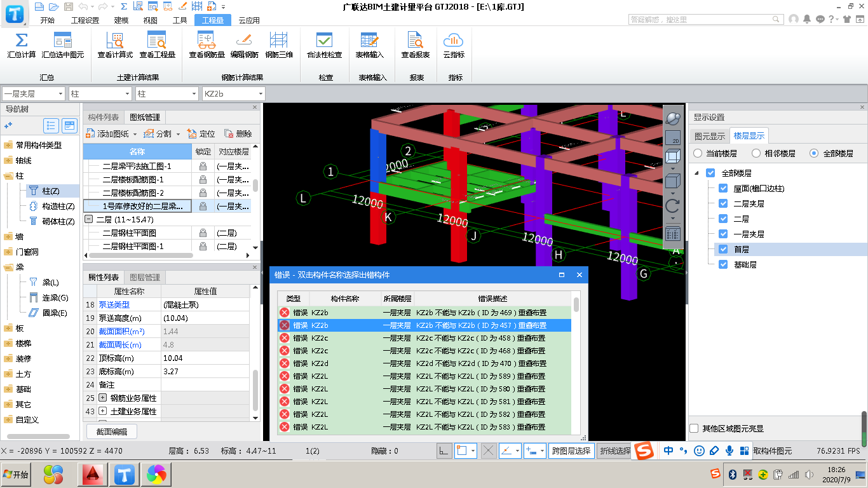This screenshot has height=488, width=868.
Task: Switch to 图层管理 tab in properties panel
Action: 145,277
